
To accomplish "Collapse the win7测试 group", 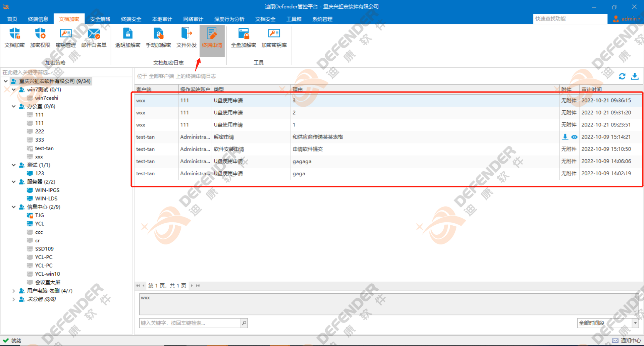I will tap(14, 90).
